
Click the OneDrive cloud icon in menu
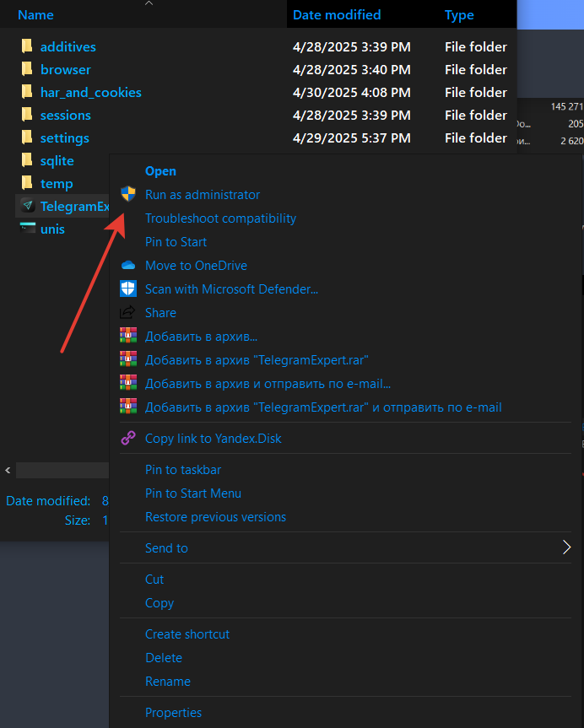coord(128,266)
